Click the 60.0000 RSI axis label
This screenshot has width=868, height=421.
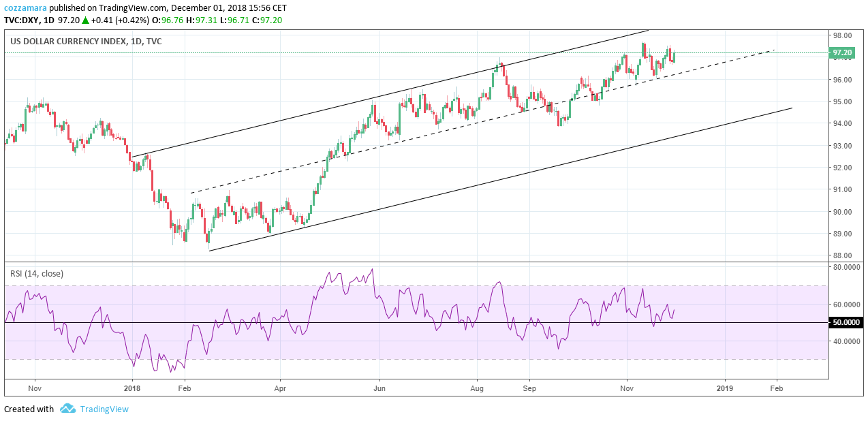pyautogui.click(x=847, y=305)
